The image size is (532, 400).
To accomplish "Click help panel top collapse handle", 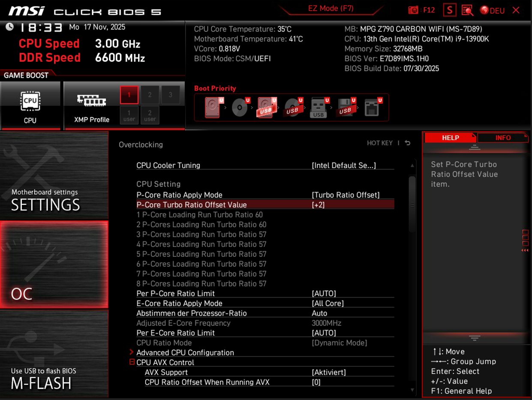I will [x=475, y=147].
